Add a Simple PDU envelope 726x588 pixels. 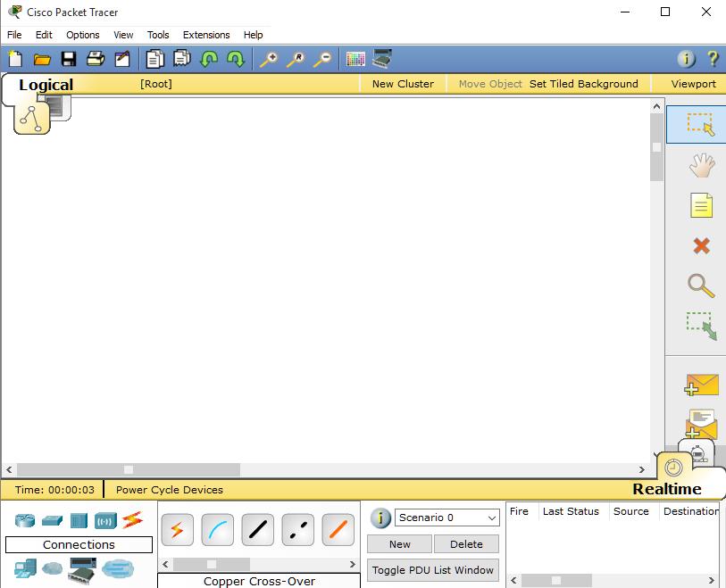tap(702, 385)
